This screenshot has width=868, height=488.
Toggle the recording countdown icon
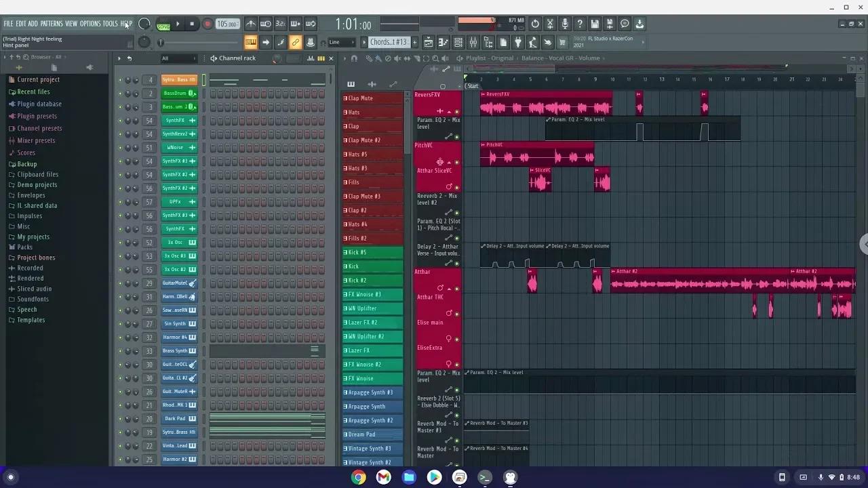pos(281,24)
